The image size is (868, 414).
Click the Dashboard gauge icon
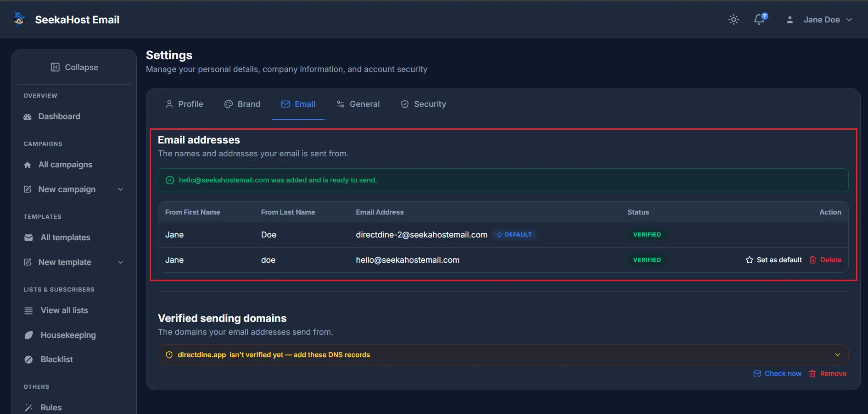28,117
